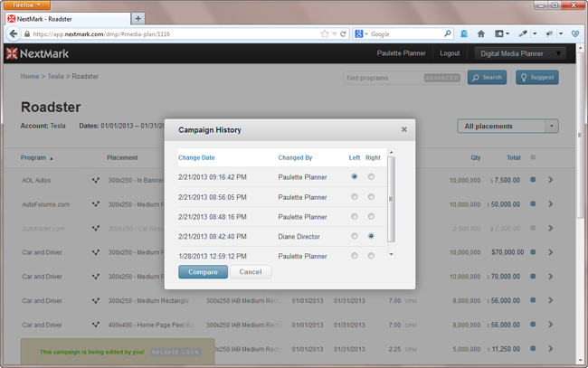The image size is (588, 368).
Task: Toggle the ADVANCED search option
Action: tap(441, 78)
